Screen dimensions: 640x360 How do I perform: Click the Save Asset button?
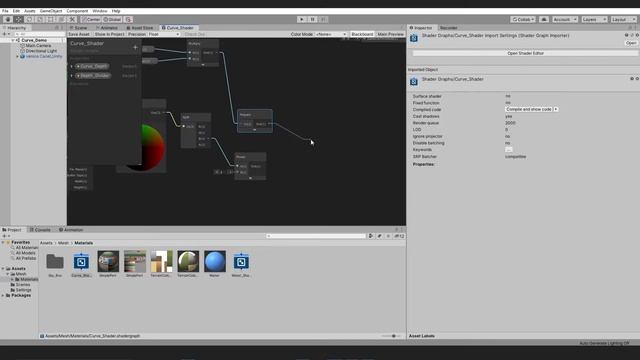(x=79, y=34)
